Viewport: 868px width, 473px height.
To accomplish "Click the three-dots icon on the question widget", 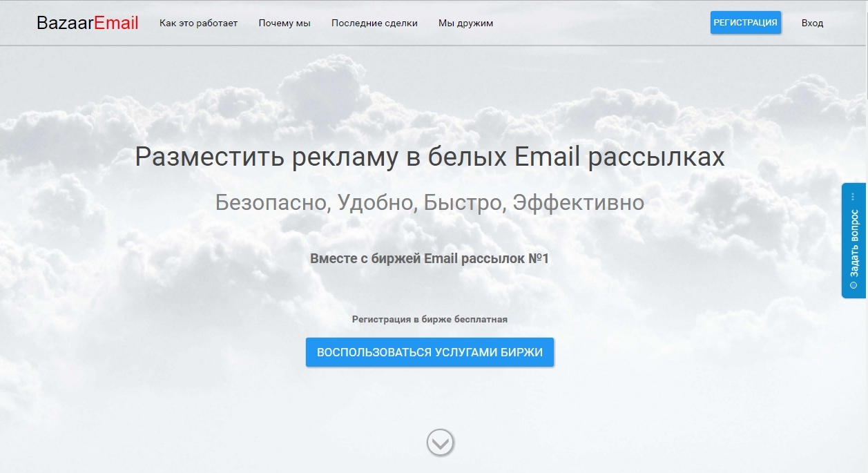I will [x=853, y=197].
